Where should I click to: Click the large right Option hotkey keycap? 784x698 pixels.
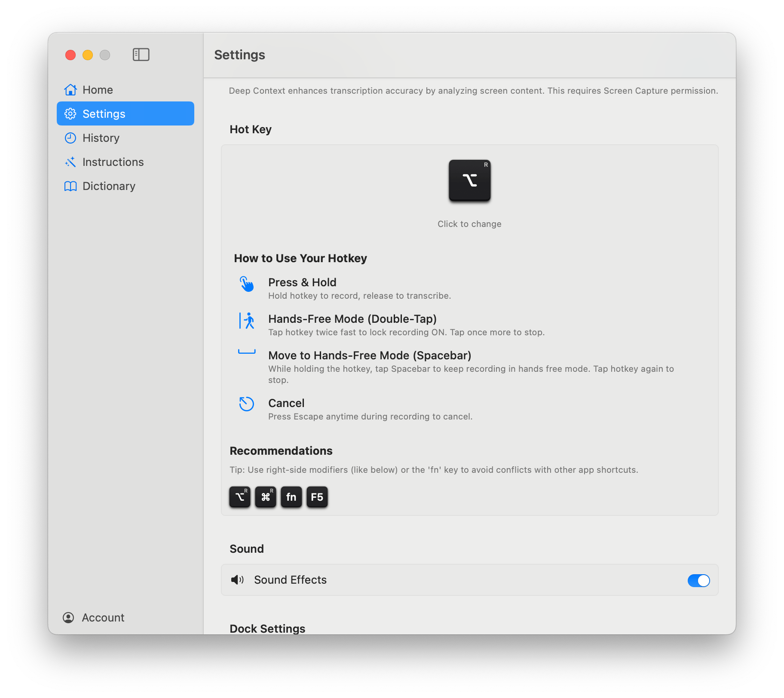click(x=469, y=181)
